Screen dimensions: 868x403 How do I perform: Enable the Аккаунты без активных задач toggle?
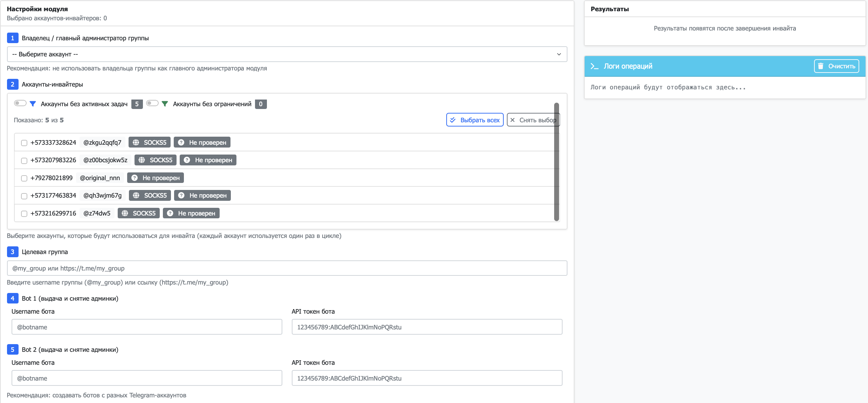(x=20, y=103)
